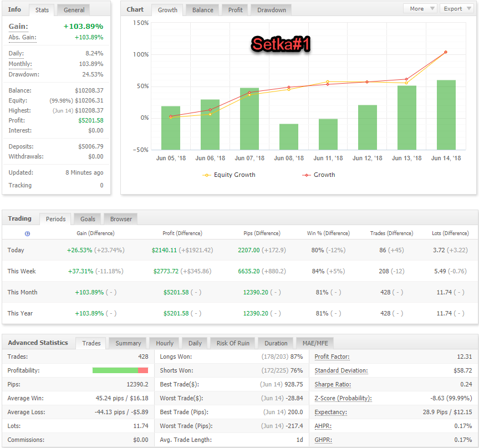Screen dimensions: 479x448
Task: Click the Shorts Won value 76%
Action: [297, 370]
